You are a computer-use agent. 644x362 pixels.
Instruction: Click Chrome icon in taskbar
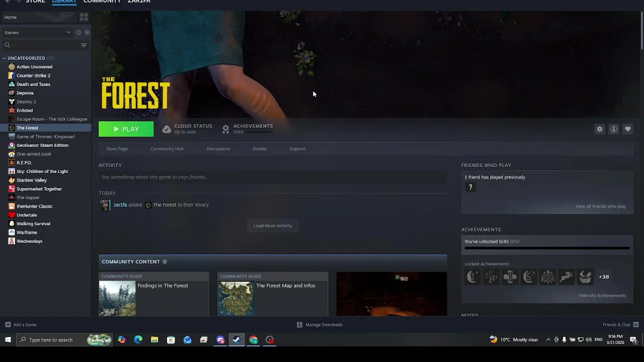(x=254, y=340)
